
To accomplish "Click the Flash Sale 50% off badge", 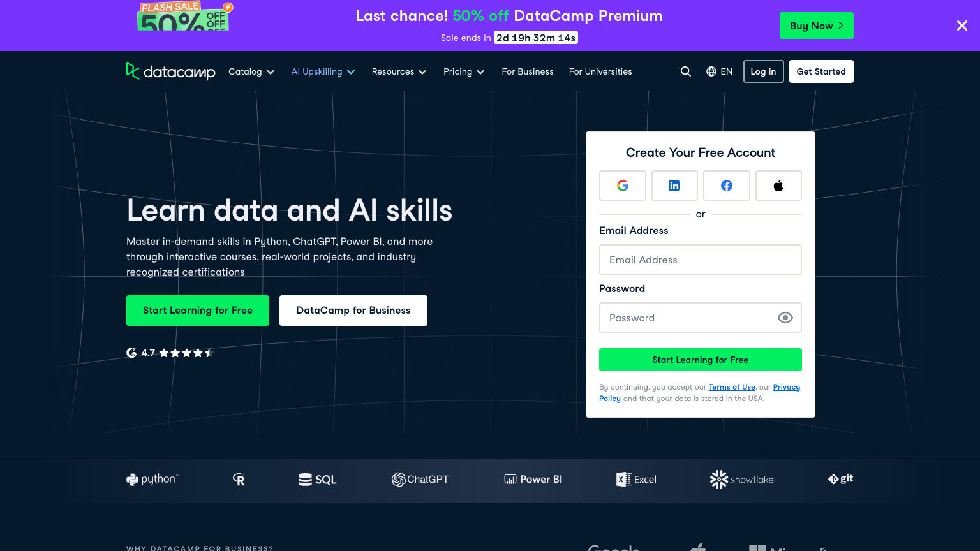I will (185, 16).
